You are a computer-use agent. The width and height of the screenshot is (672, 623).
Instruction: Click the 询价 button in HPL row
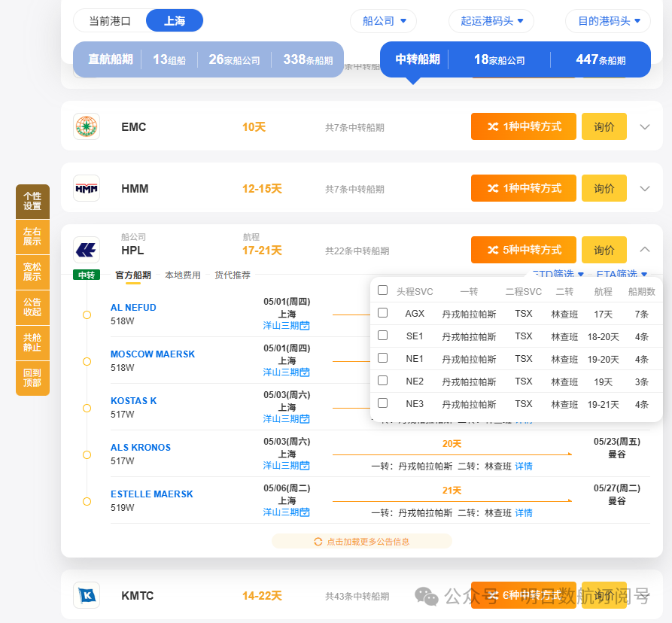click(x=604, y=250)
